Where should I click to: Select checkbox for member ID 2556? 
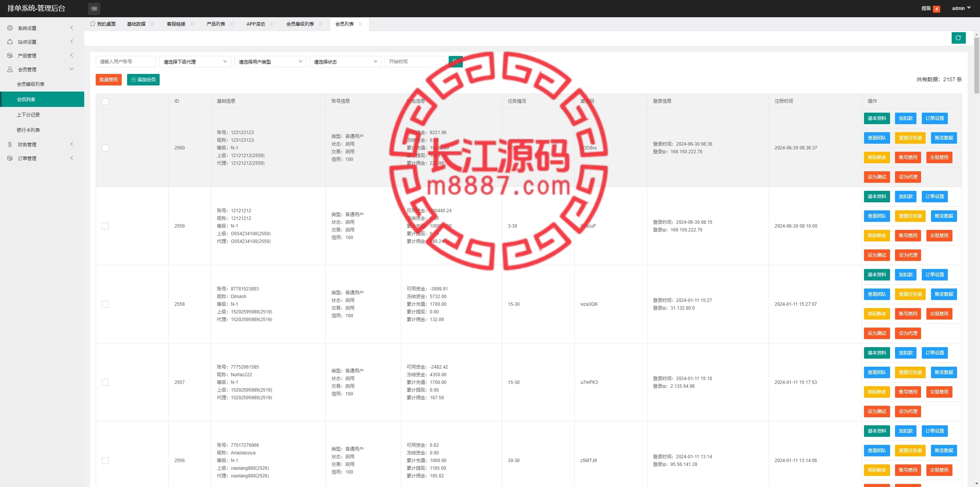[105, 461]
